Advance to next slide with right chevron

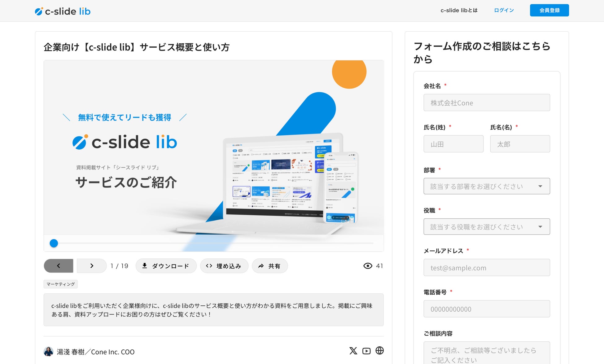pyautogui.click(x=92, y=266)
